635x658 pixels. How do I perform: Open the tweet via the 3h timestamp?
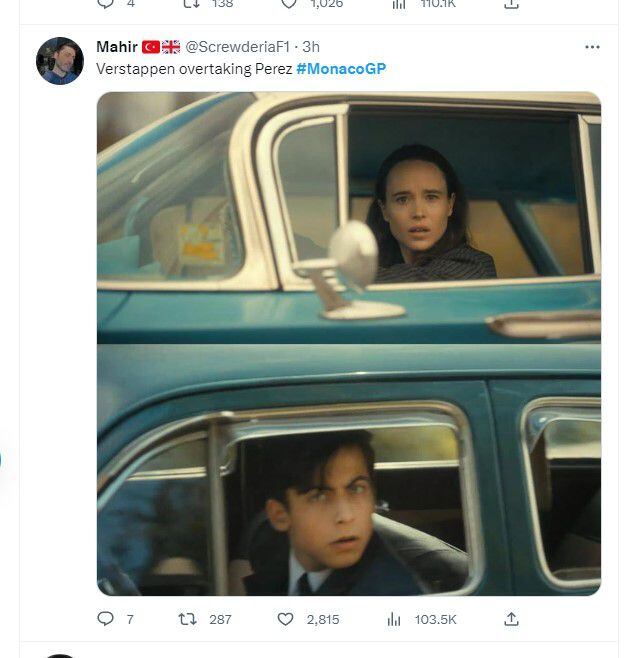coord(311,47)
